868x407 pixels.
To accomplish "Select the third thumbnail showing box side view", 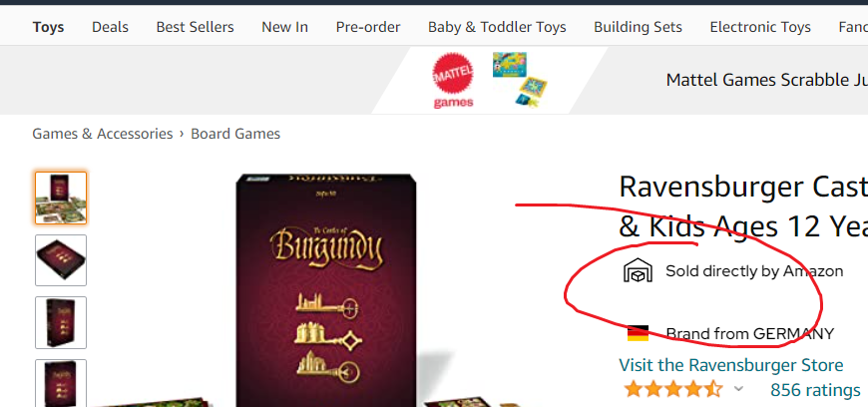I will click(x=61, y=323).
